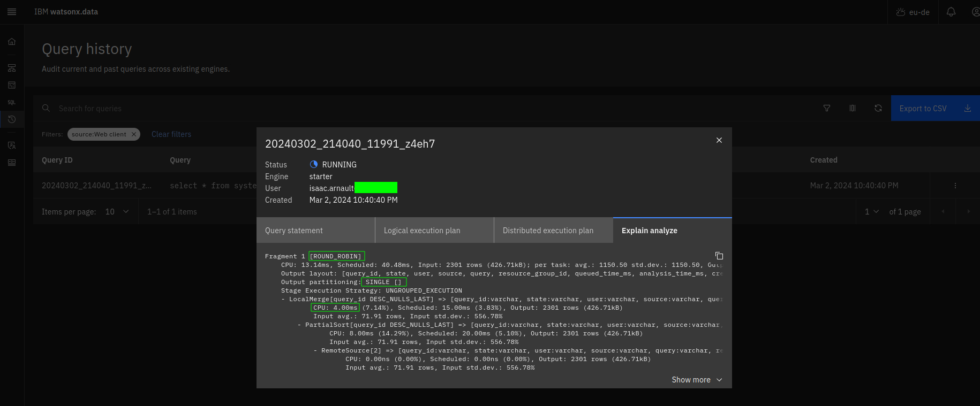Viewport: 980px width, 406px height.
Task: Go to next page arrow
Action: [x=968, y=212]
